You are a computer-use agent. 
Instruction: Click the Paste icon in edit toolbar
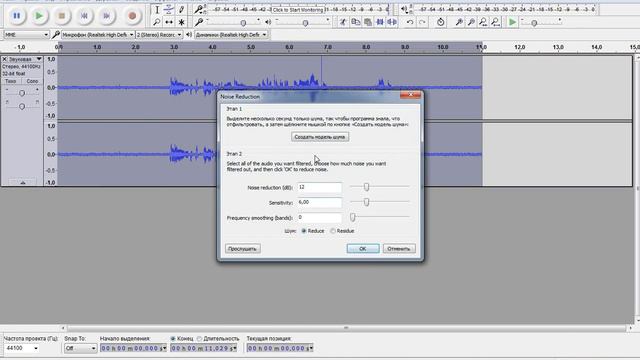368,22
